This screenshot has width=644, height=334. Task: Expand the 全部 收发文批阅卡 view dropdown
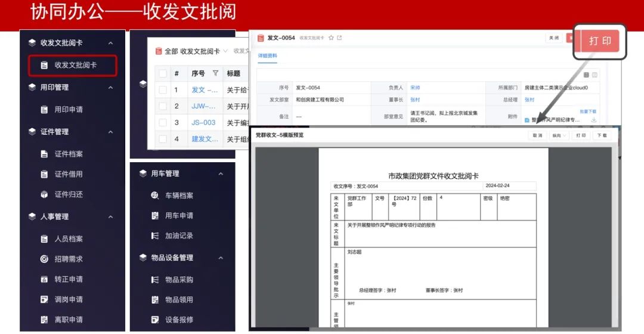click(225, 51)
